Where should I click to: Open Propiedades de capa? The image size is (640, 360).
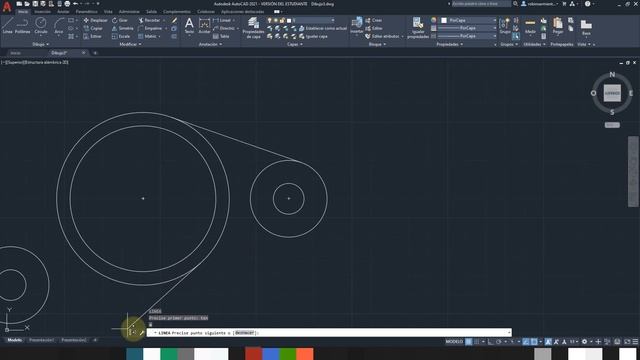point(253,28)
